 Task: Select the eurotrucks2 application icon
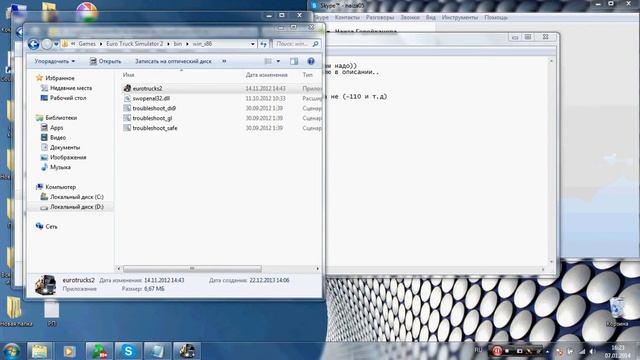pyautogui.click(x=127, y=88)
